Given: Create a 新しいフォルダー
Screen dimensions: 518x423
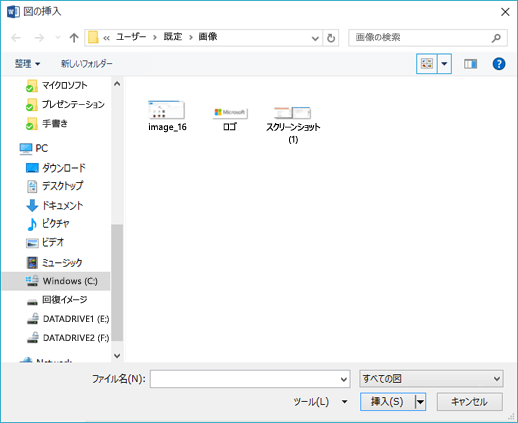Looking at the screenshot, I should click(x=87, y=63).
